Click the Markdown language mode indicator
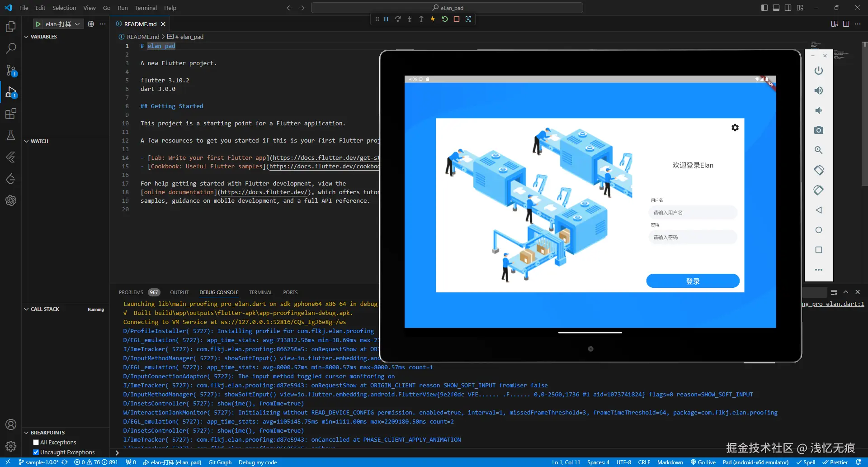 pos(670,462)
